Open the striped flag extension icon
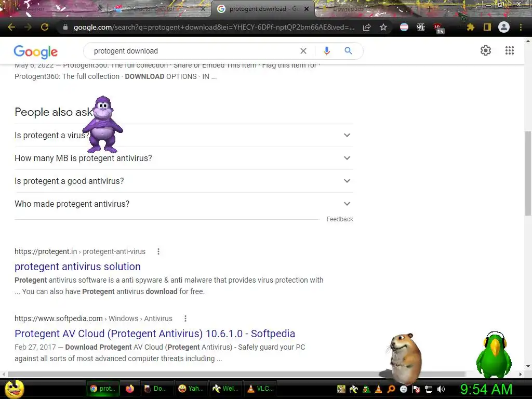532x399 pixels. pos(404,27)
